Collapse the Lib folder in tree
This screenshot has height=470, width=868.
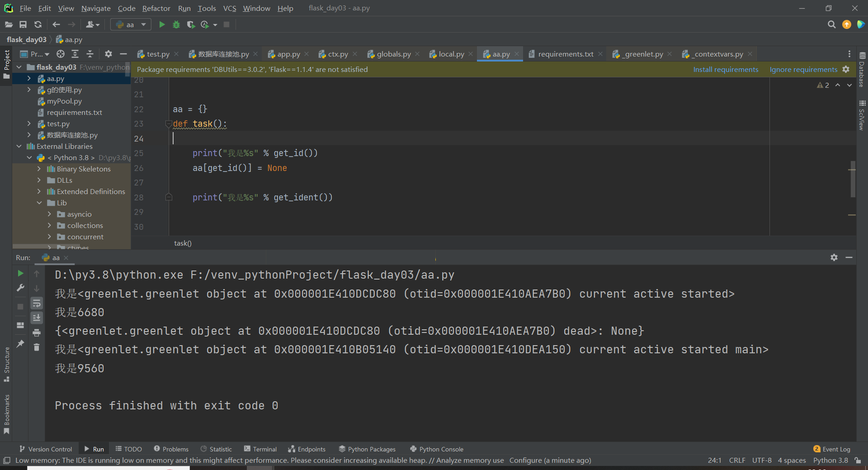click(39, 203)
